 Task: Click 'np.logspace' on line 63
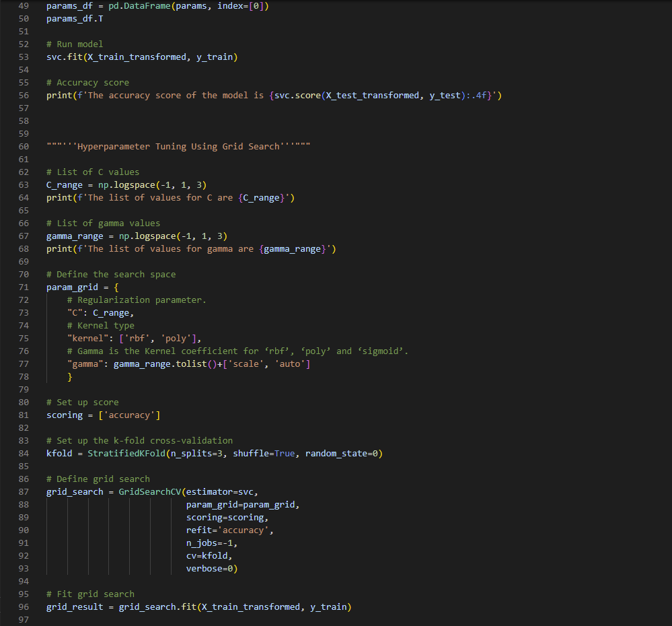pos(126,185)
